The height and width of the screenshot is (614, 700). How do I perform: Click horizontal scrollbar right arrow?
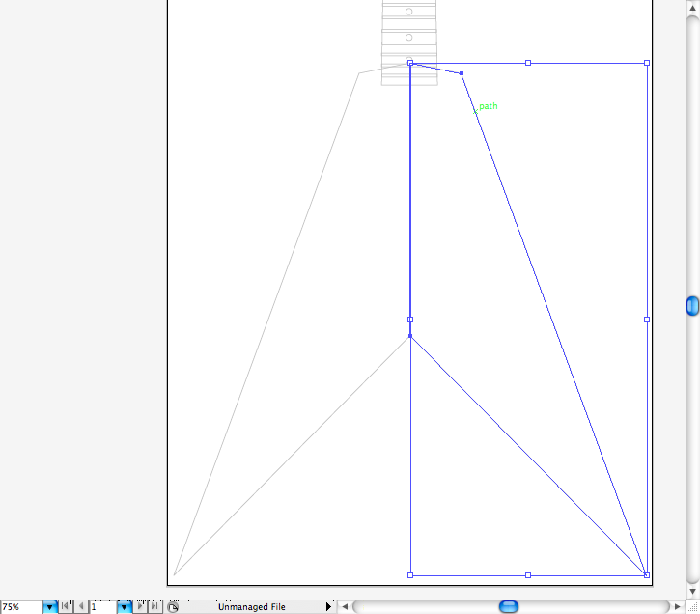(x=678, y=607)
